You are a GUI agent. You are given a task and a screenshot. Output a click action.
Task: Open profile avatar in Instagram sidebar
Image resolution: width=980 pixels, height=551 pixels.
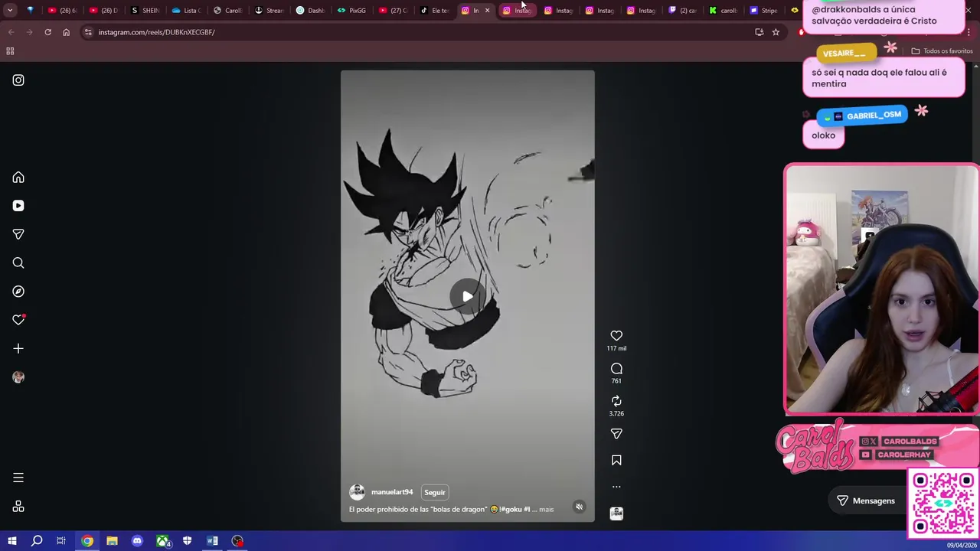point(18,377)
